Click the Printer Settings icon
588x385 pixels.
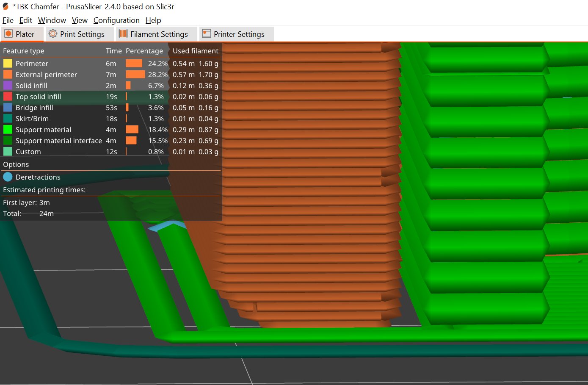[x=207, y=34]
